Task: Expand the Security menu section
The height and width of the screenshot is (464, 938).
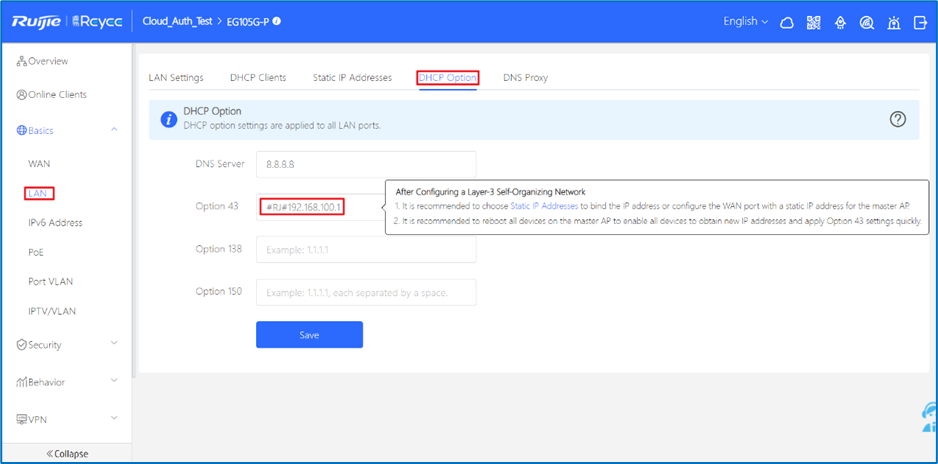Action: click(114, 344)
